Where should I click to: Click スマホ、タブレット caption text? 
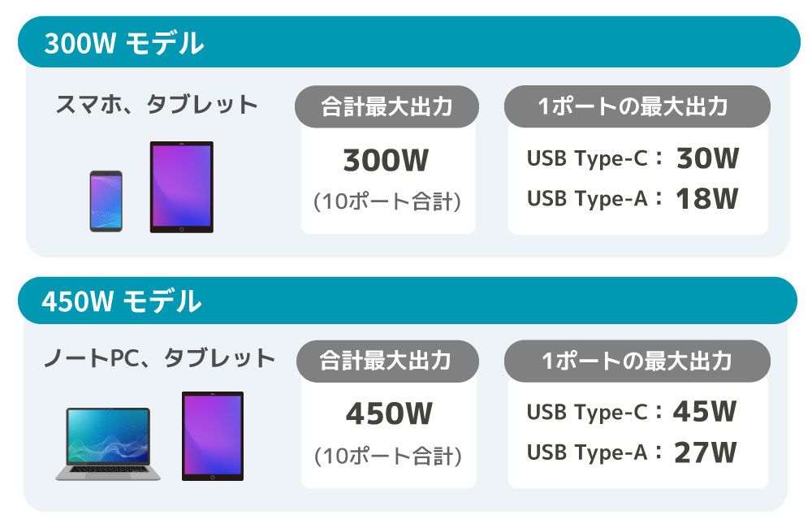point(157,105)
